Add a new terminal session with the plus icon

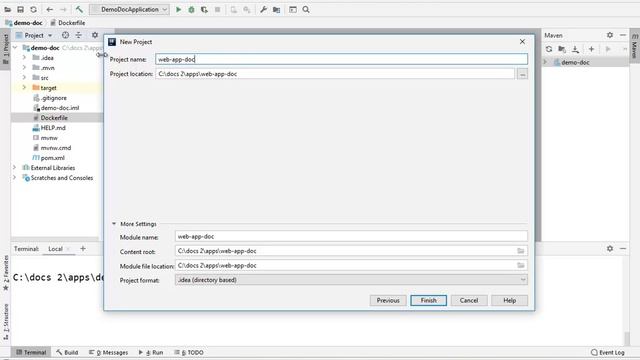(83, 248)
